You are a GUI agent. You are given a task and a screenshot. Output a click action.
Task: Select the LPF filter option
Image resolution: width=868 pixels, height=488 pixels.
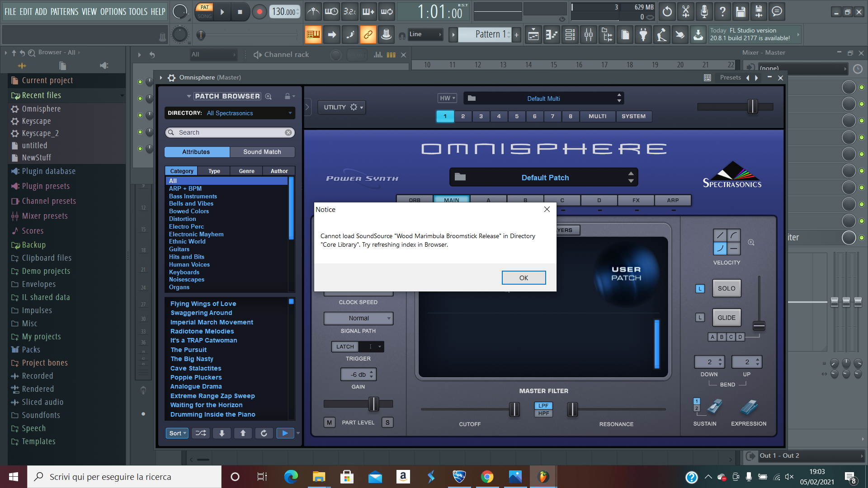click(543, 406)
